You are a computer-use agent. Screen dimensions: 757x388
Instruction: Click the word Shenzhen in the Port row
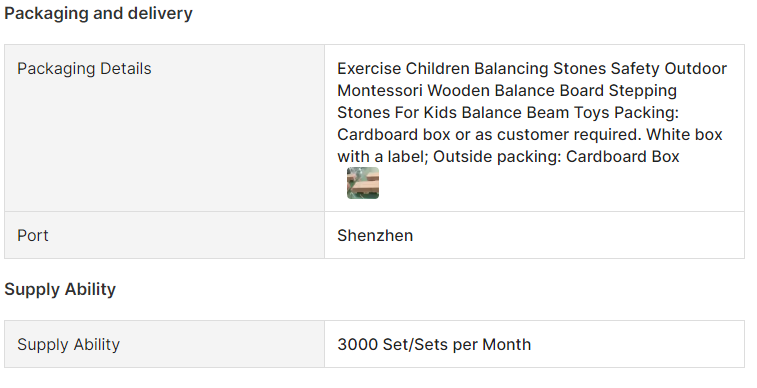pyautogui.click(x=375, y=235)
